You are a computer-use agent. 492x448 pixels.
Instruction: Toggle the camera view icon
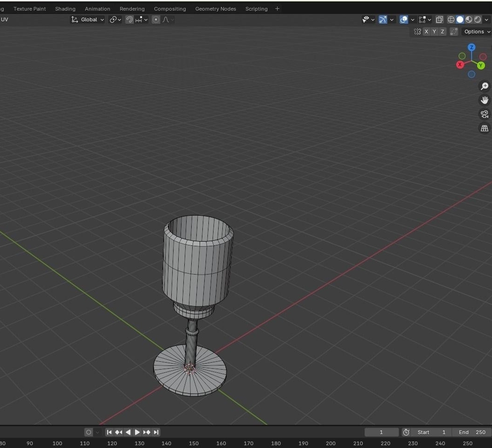(485, 114)
